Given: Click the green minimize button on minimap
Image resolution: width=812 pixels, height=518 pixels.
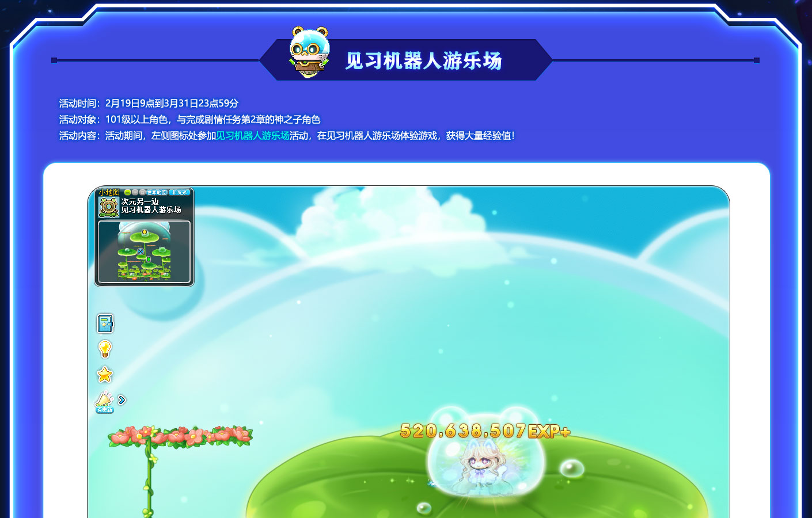Looking at the screenshot, I should click(127, 192).
